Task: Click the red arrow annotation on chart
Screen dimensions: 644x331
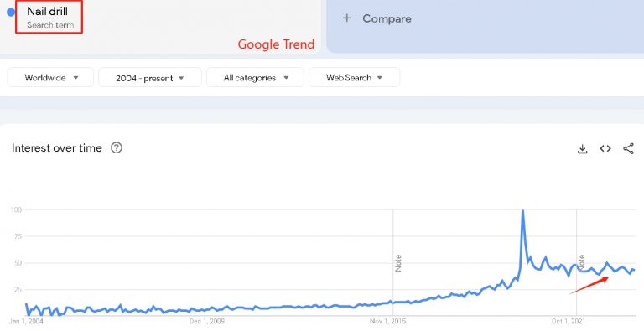Action: click(589, 286)
